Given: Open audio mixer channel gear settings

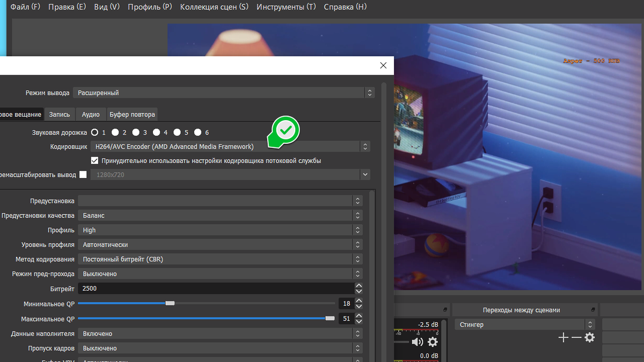Looking at the screenshot, I should click(x=433, y=342).
